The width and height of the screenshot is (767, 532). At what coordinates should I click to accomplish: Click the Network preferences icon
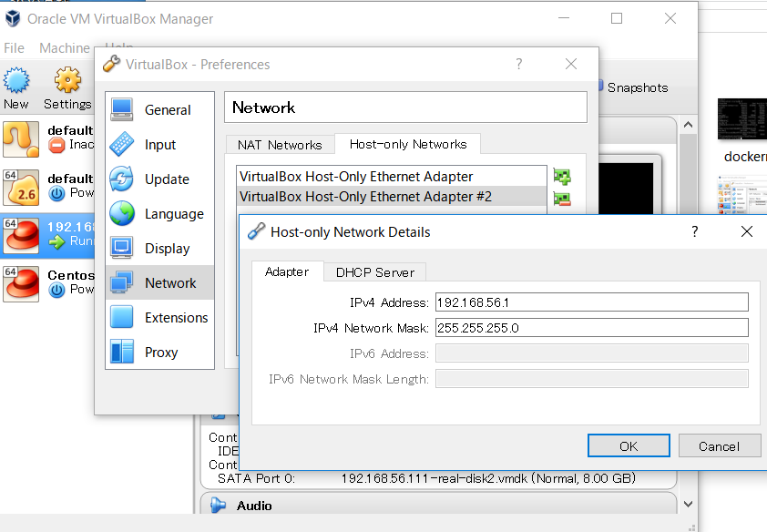(122, 282)
